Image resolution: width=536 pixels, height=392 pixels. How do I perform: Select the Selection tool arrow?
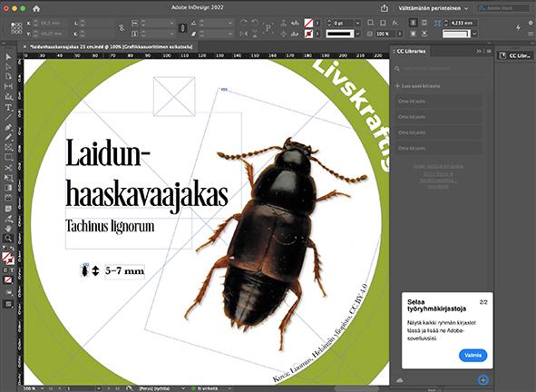click(x=8, y=57)
